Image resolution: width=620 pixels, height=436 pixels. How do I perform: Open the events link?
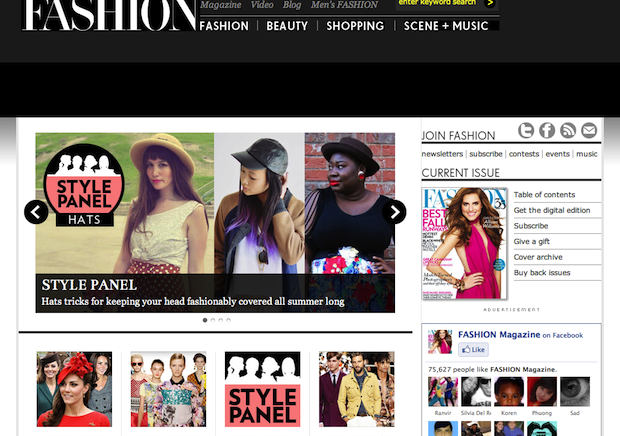tap(558, 154)
